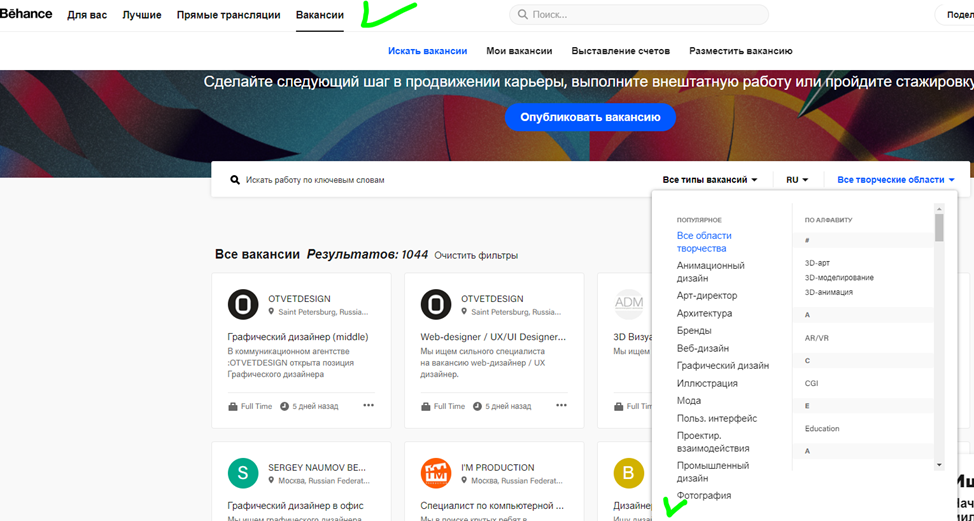
Task: Click the search magnifier icon in top bar
Action: click(523, 14)
